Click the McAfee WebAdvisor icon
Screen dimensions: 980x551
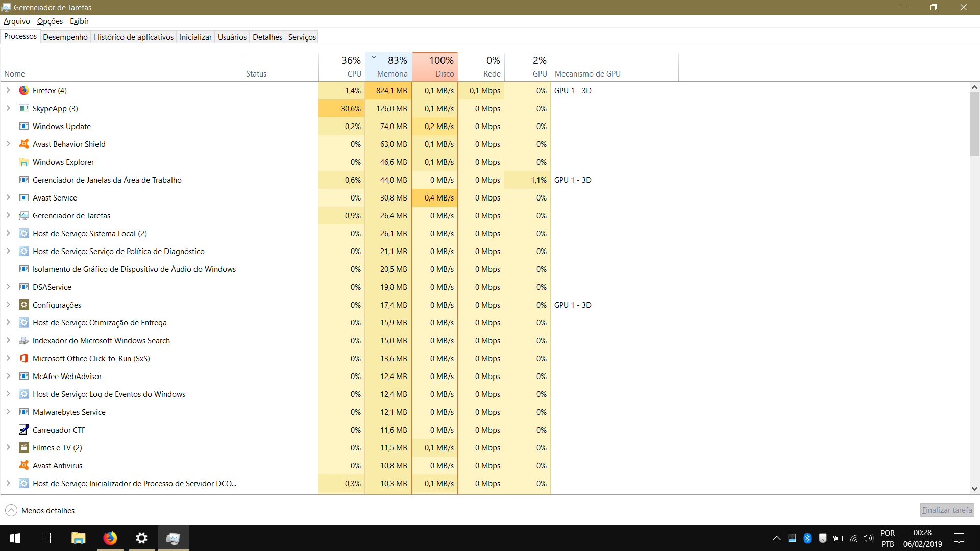tap(23, 376)
